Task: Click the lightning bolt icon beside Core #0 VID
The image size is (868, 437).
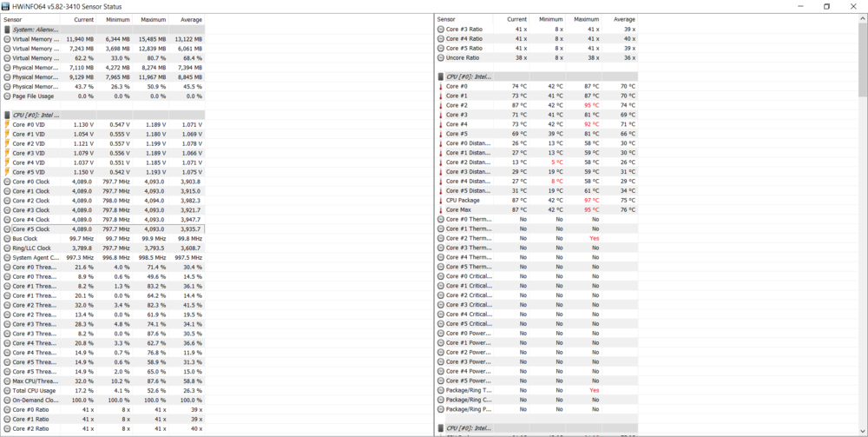Action: pos(7,124)
